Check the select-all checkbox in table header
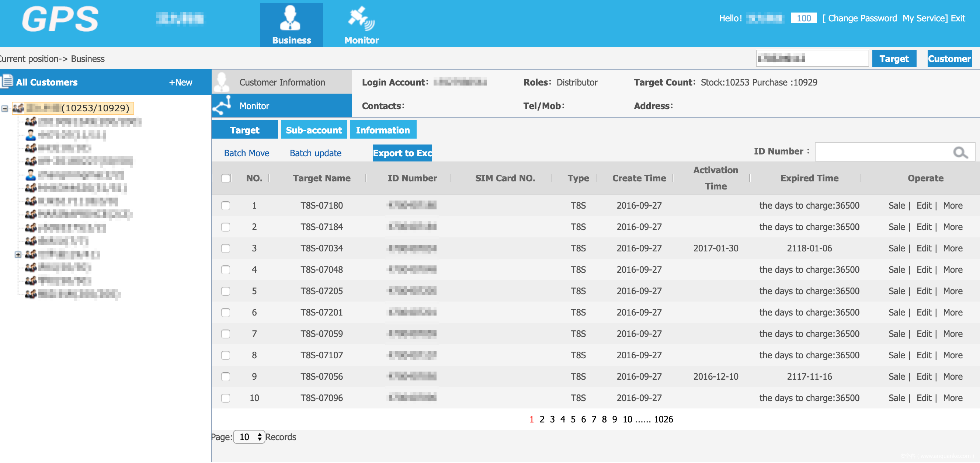 tap(226, 178)
